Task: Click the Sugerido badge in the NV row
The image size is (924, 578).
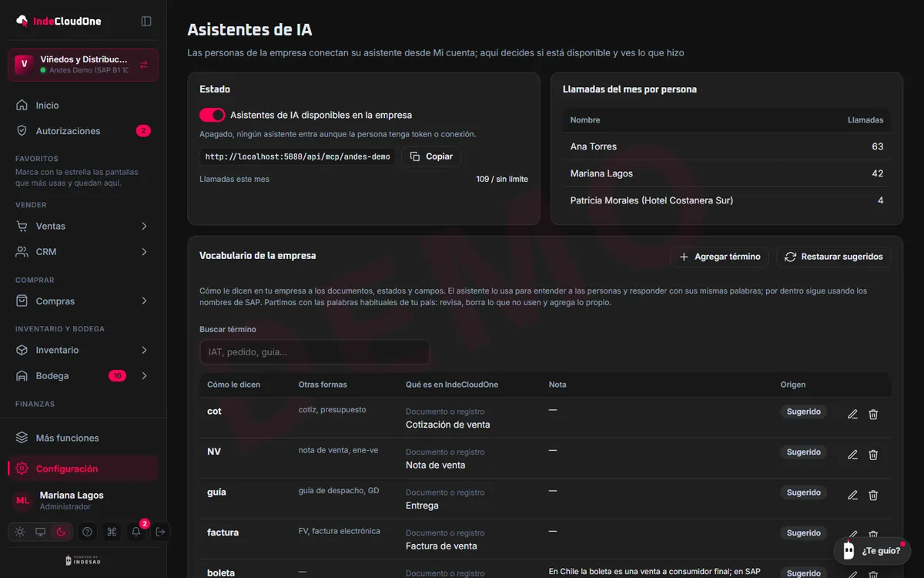Action: tap(804, 452)
